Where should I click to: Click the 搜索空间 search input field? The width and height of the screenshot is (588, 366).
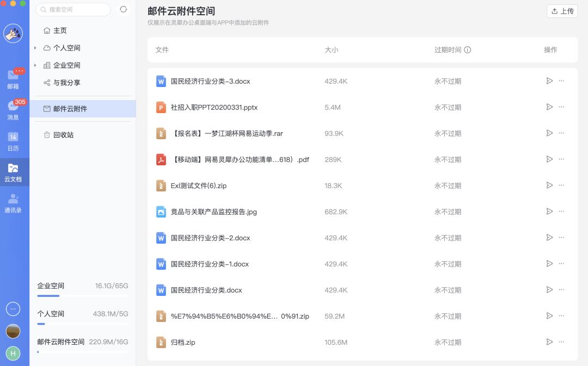point(73,9)
